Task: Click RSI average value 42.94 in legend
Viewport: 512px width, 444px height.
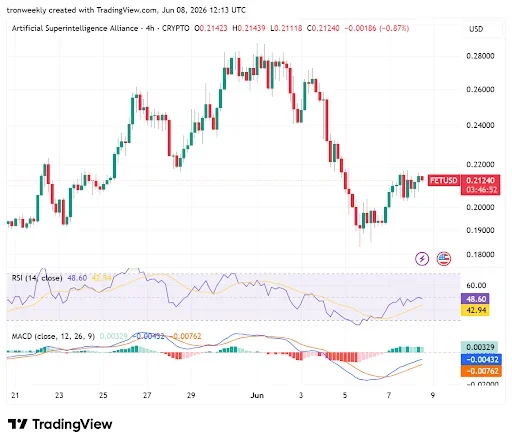Action: [x=101, y=278]
